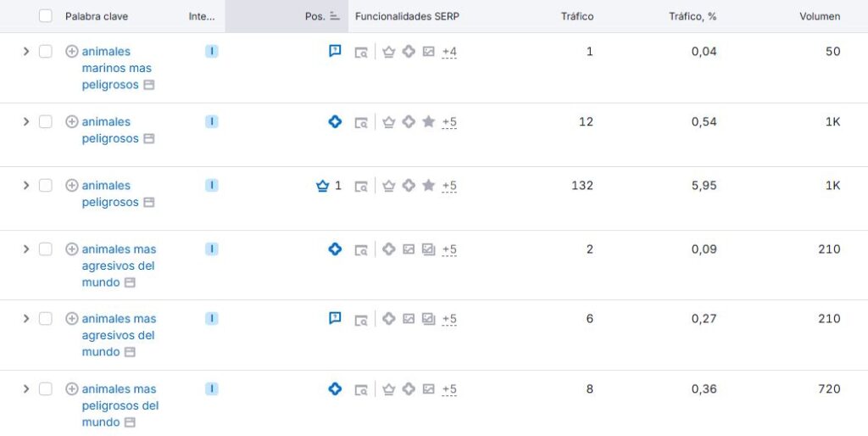868x436 pixels.
Task: Click the star icon in the 12-traffic row
Action: point(428,122)
